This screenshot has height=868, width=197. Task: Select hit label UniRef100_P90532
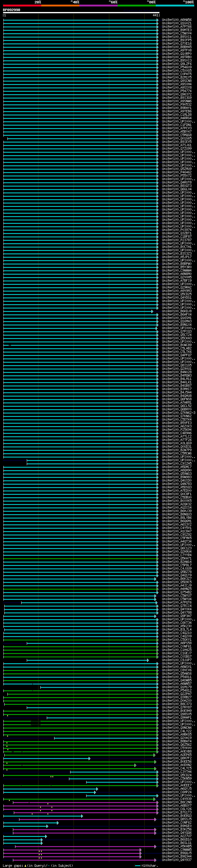click(177, 104)
